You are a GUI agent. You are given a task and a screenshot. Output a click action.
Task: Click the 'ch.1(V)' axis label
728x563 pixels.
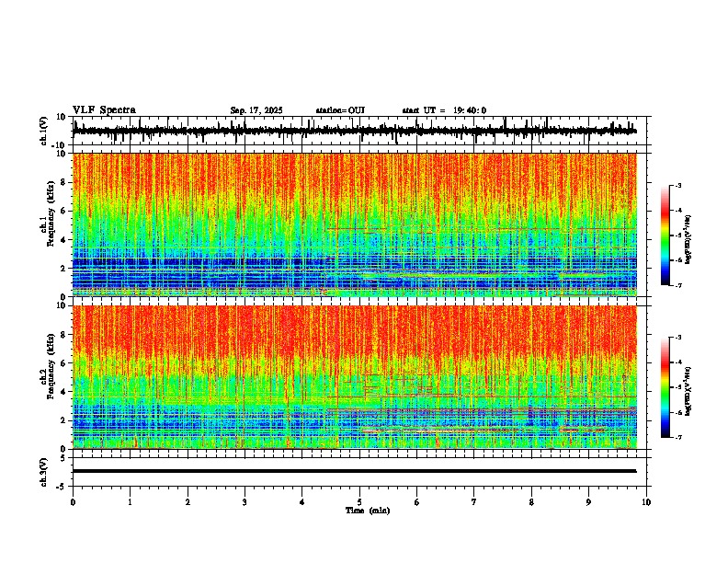44,131
